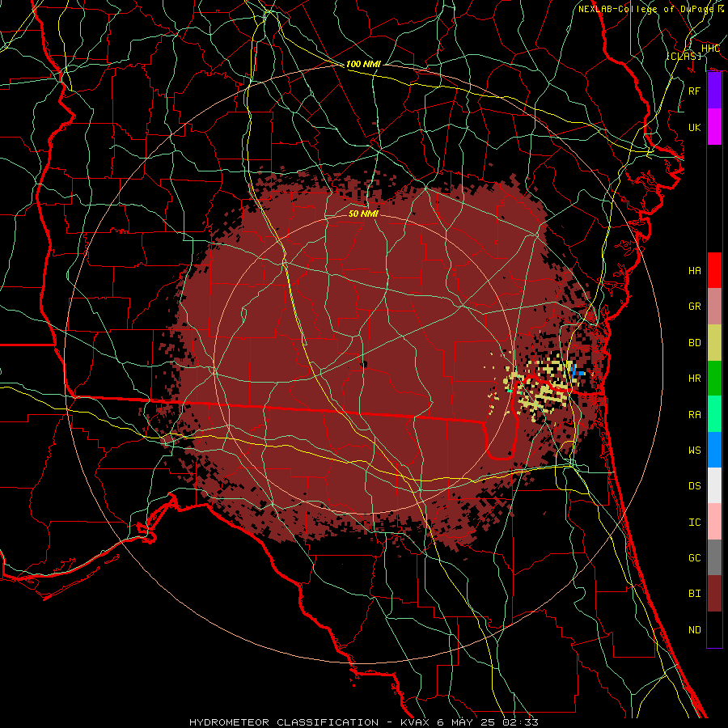Click the RF purple legend swatch

[714, 91]
